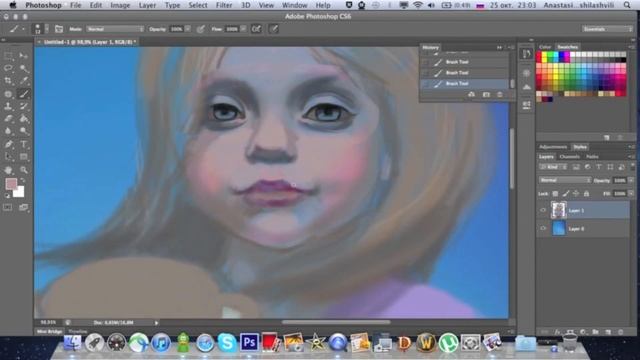Create new snapshot in History panel
The width and height of the screenshot is (640, 360).
[486, 95]
